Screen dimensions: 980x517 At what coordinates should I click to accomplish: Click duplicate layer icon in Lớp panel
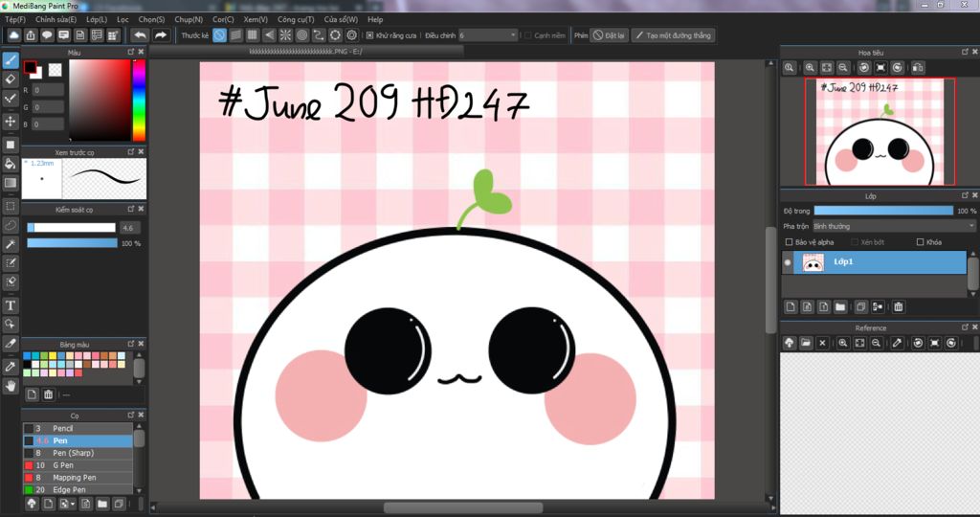[860, 307]
